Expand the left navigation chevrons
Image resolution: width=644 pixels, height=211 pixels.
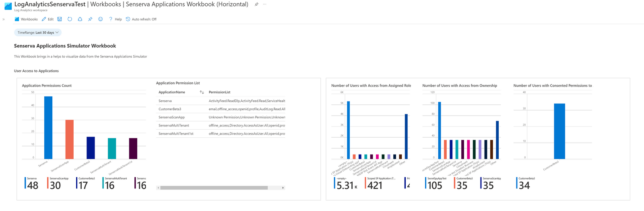[4, 19]
